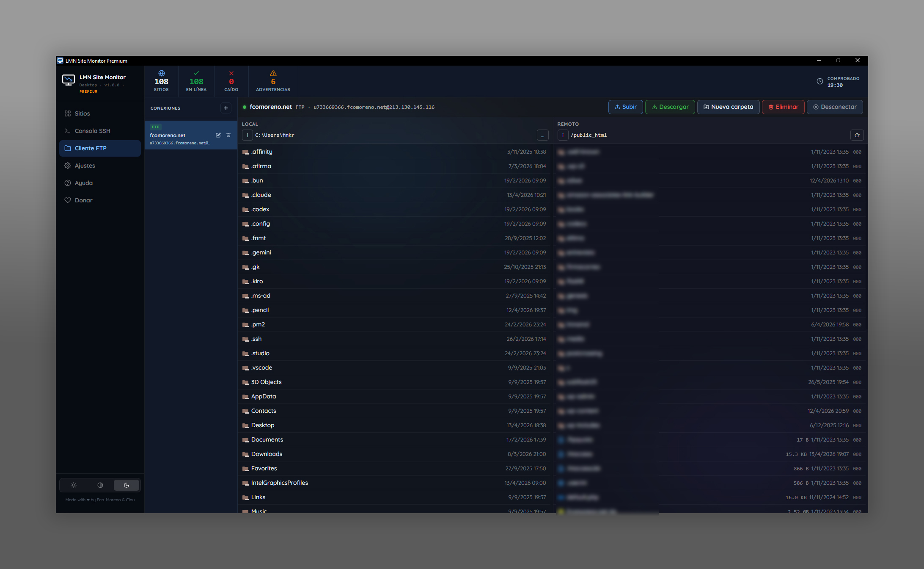Browse local folder with ellipsis button
This screenshot has height=569, width=924.
click(x=542, y=135)
